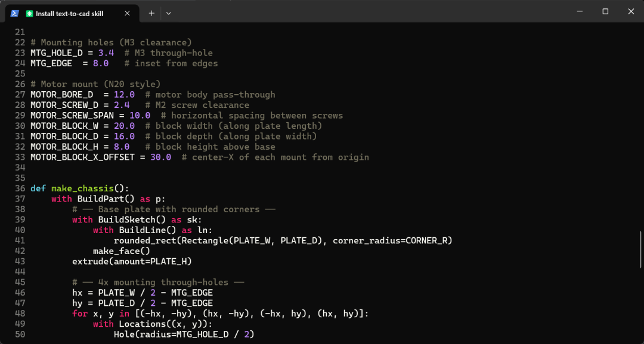Viewport: 644px width, 344px height.
Task: Close the terminal window
Action: pyautogui.click(x=631, y=11)
